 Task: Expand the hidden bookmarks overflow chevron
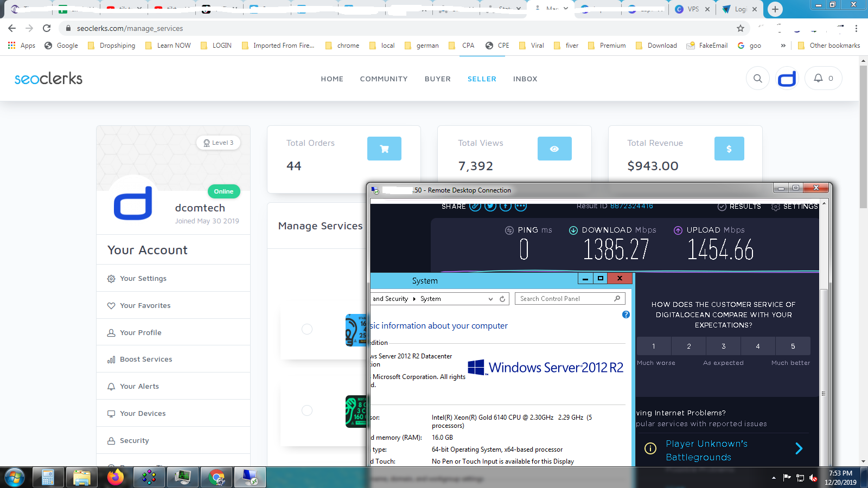(x=783, y=46)
